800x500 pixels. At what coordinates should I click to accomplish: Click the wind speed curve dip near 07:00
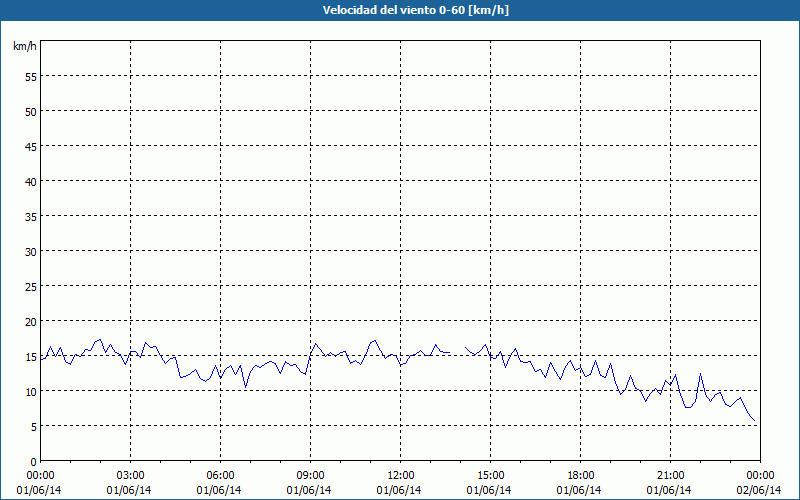(x=245, y=387)
